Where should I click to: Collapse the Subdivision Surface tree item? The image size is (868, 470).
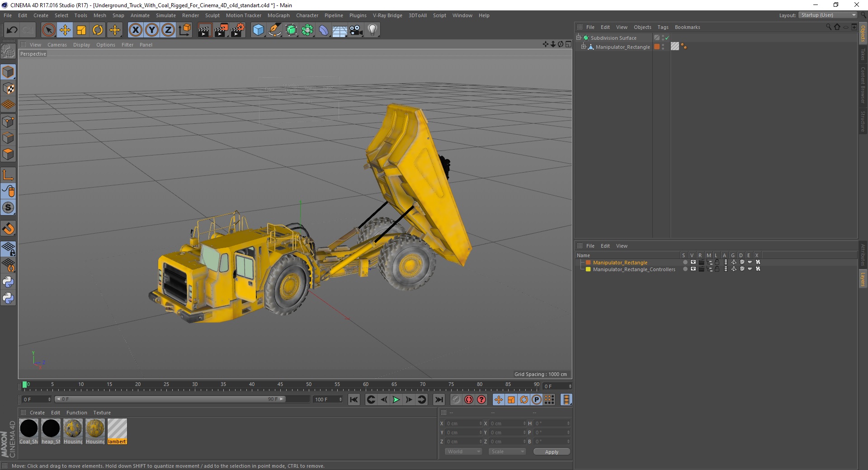coord(579,38)
